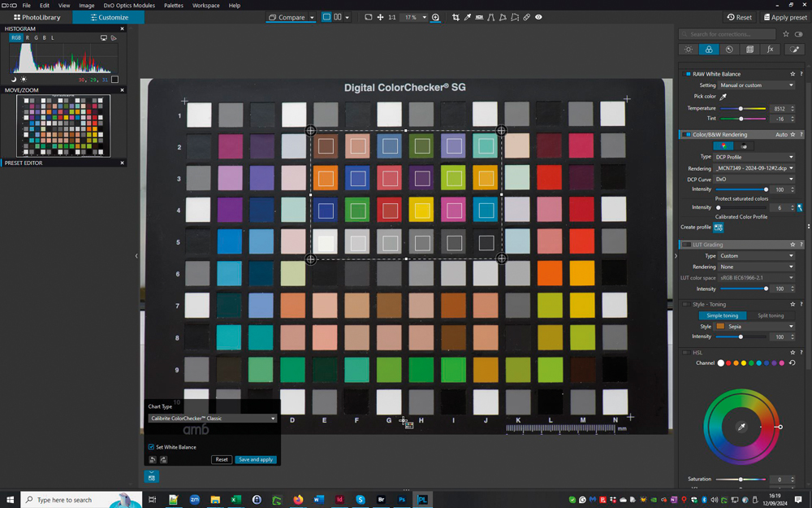Fit image to screen icon
The image size is (812, 508).
[368, 17]
